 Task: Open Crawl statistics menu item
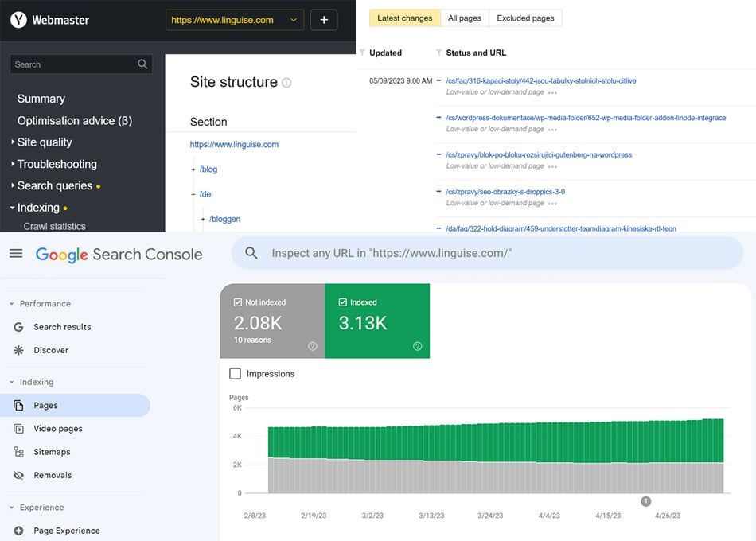[54, 226]
